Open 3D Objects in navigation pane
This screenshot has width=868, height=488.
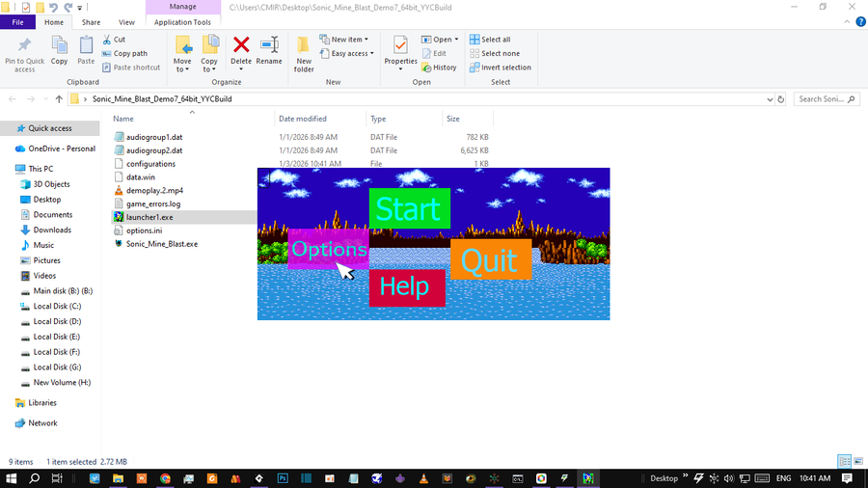[51, 183]
